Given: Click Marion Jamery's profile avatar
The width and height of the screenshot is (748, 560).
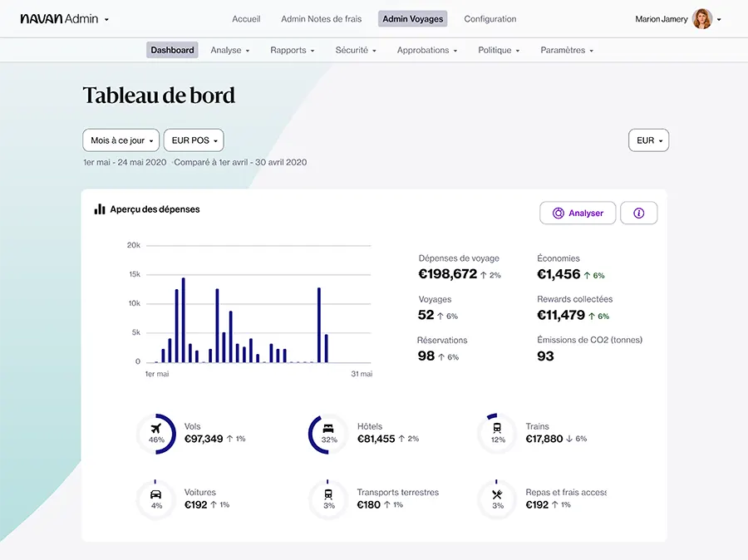Looking at the screenshot, I should tap(702, 17).
